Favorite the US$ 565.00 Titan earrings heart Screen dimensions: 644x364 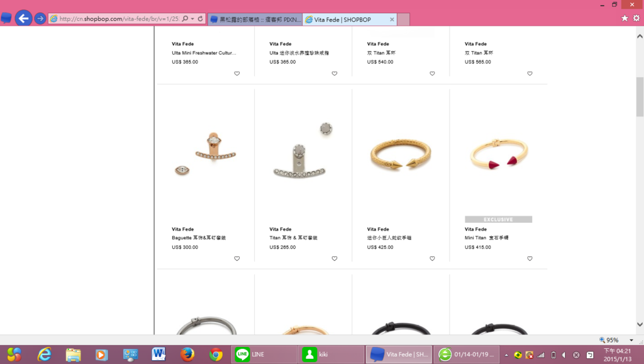point(530,74)
